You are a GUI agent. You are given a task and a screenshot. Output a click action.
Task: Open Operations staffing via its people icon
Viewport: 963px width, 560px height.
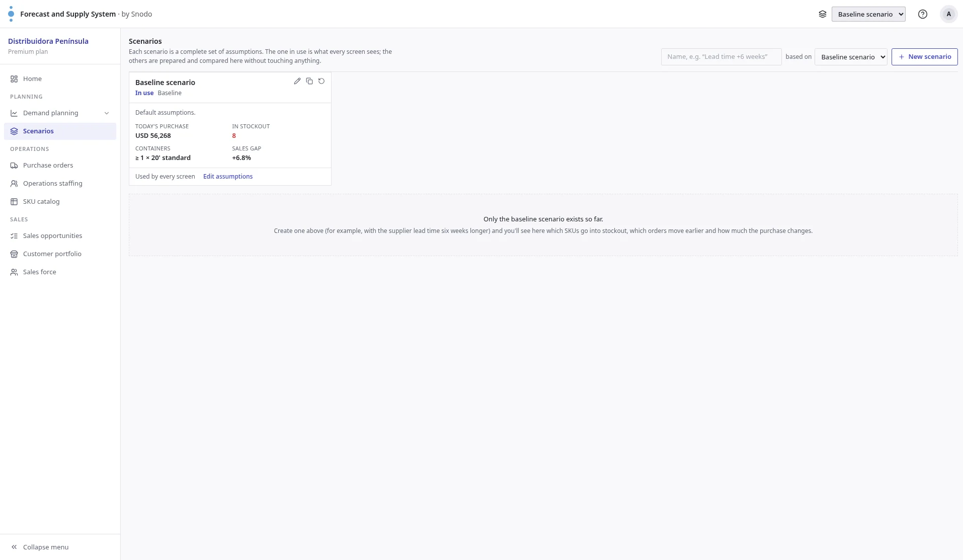(14, 184)
